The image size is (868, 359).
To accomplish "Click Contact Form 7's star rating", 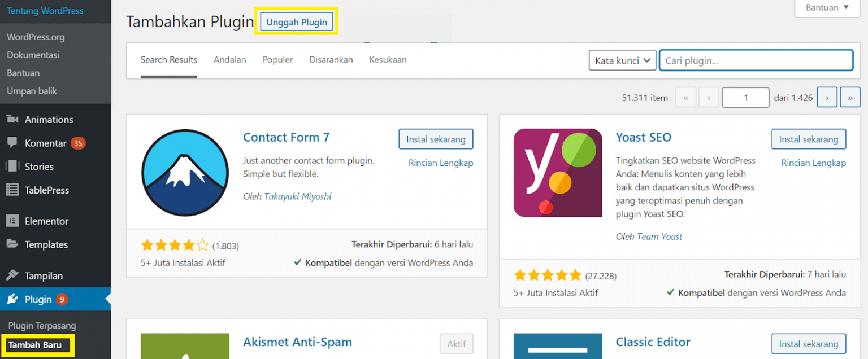I will coord(175,246).
